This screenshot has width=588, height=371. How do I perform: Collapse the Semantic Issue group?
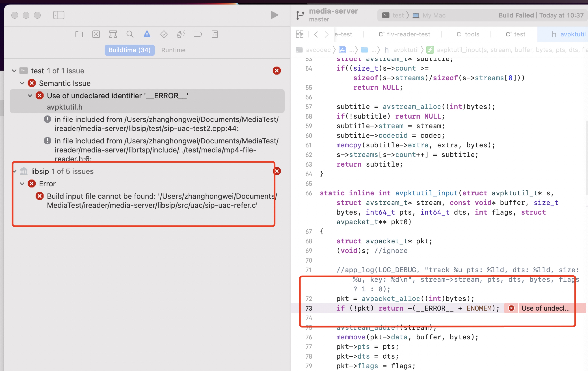tap(22, 83)
